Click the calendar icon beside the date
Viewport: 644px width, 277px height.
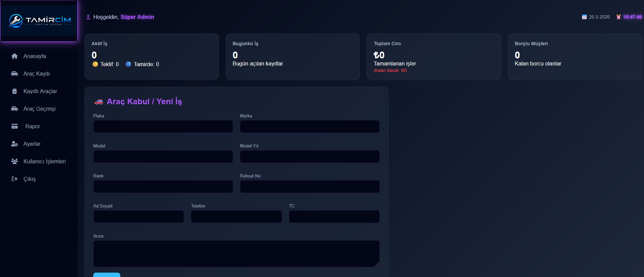584,17
